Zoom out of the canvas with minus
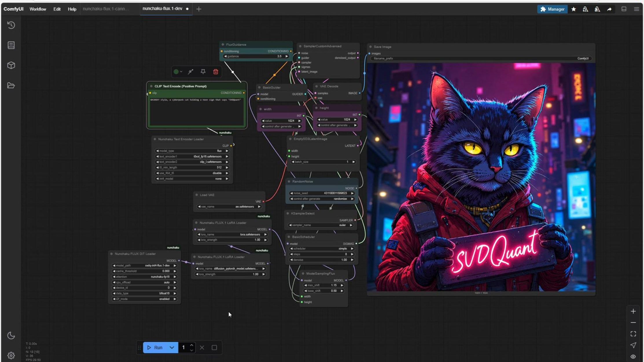Image resolution: width=644 pixels, height=362 pixels. 633,322
